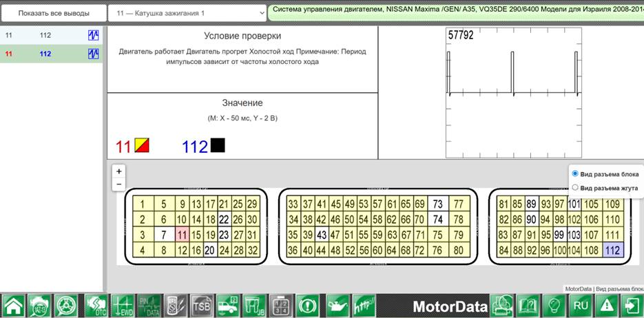The width and height of the screenshot is (644, 318).
Task: Click 'Показать все выводы' button
Action: 54,13
